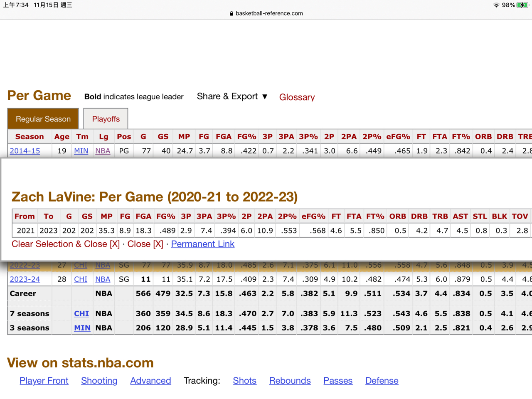Viewport: 532px width, 399px height.
Task: Open the 2023-24 season link
Action: click(25, 279)
